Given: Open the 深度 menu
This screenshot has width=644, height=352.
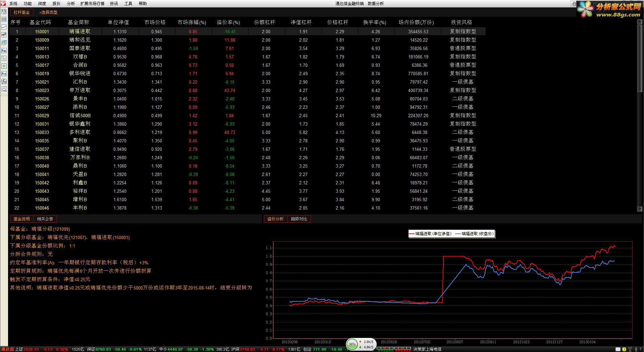Looking at the screenshot, I should [x=42, y=4].
